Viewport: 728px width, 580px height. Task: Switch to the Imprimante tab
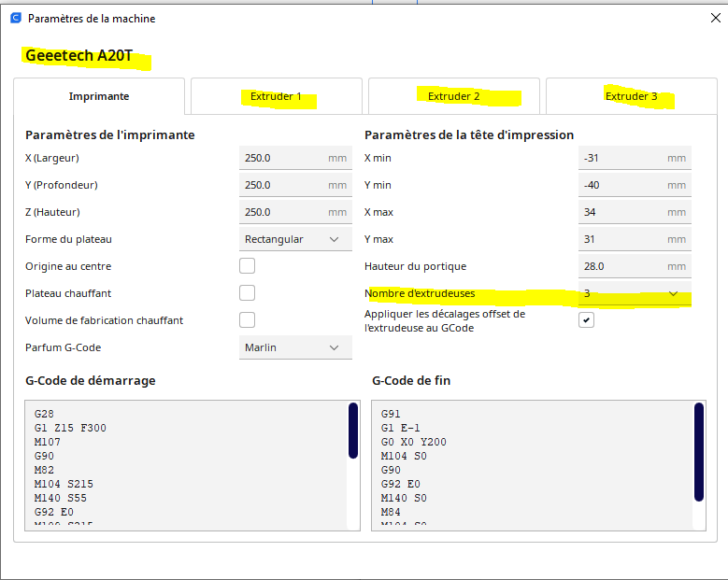(99, 96)
